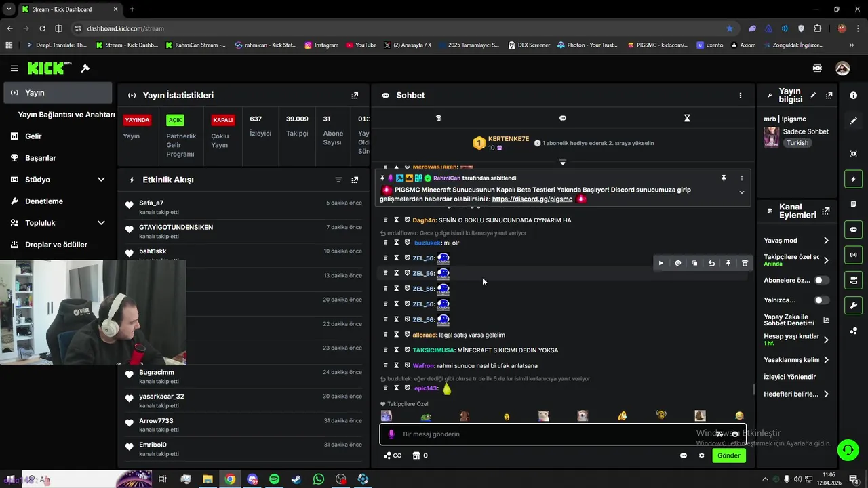The width and height of the screenshot is (868, 488).
Task: Expand the pinned message with its chevron
Action: tap(741, 192)
